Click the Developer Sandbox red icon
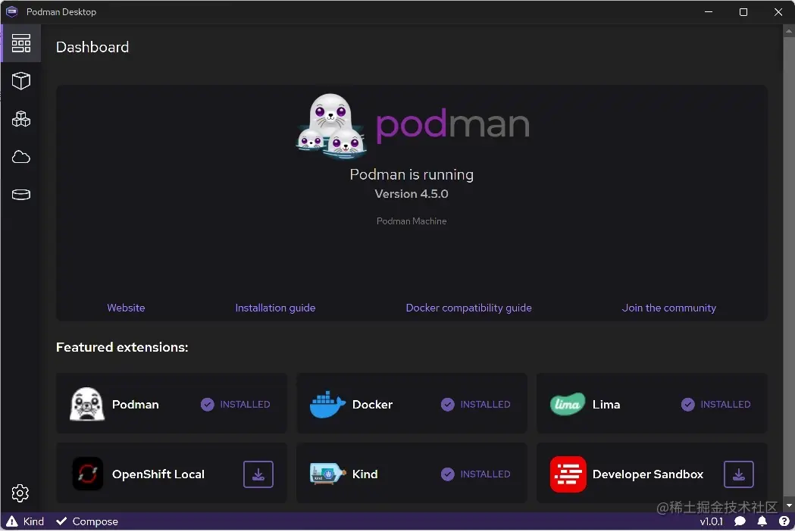Image resolution: width=795 pixels, height=532 pixels. 568,474
